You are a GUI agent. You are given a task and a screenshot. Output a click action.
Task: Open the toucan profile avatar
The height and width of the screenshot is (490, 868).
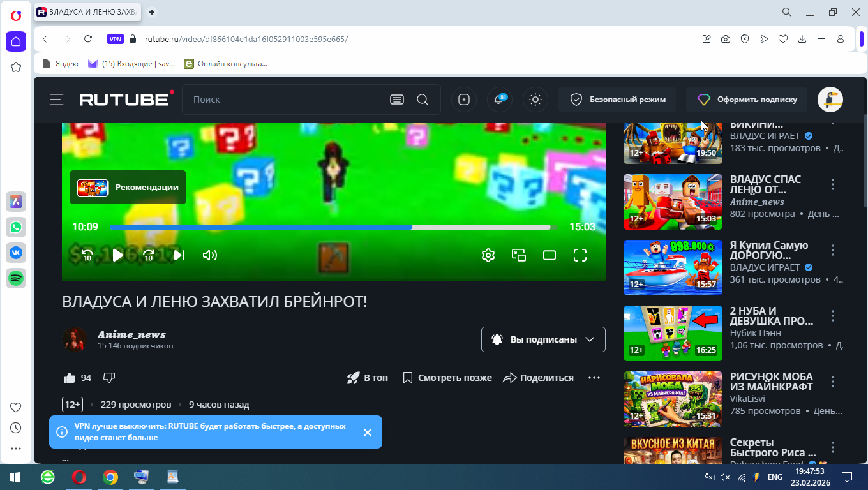830,100
